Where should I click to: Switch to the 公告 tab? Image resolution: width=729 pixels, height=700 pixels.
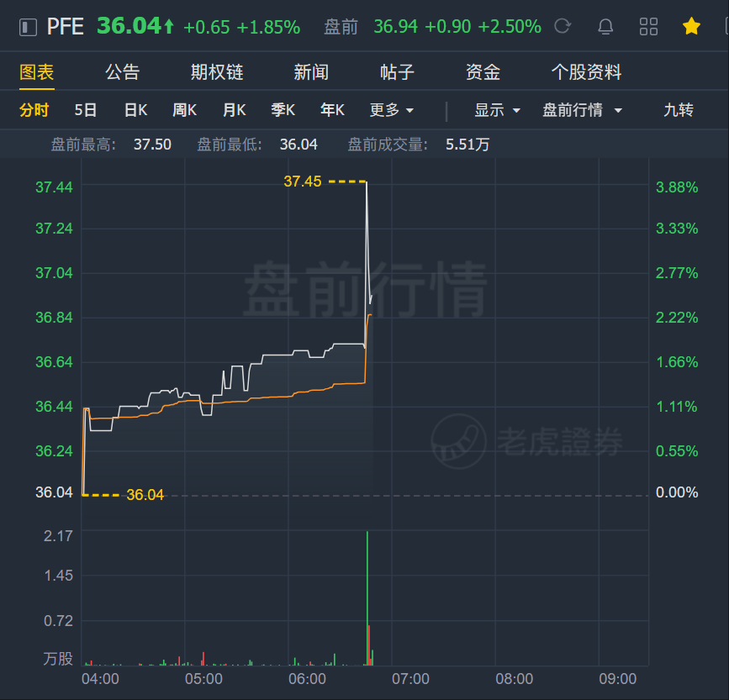pyautogui.click(x=122, y=72)
